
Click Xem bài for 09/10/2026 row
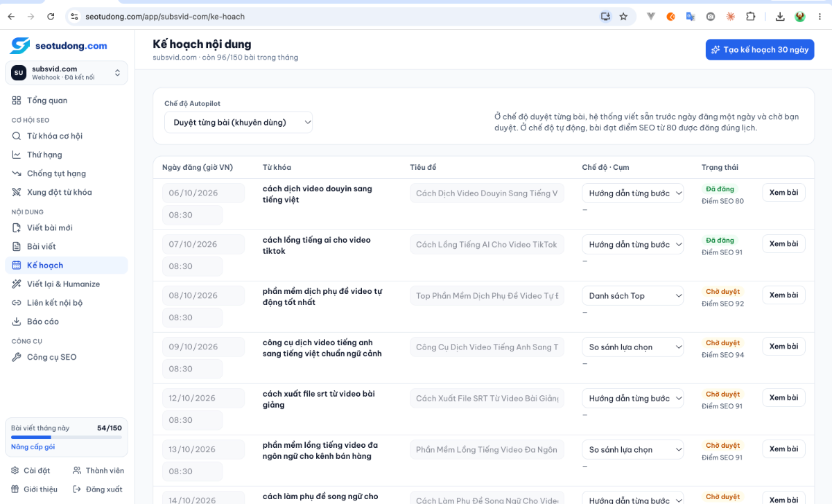[x=783, y=347]
